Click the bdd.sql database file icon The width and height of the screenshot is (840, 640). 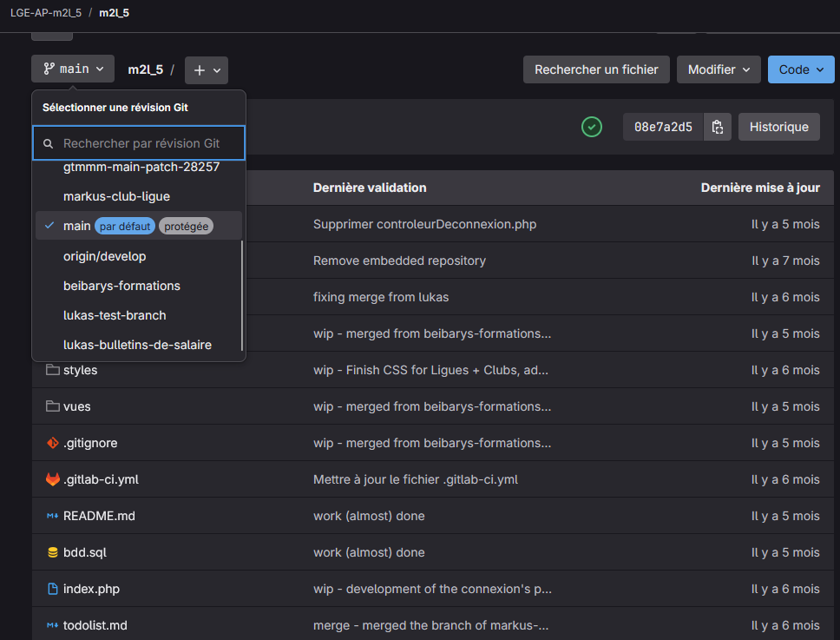tap(52, 552)
